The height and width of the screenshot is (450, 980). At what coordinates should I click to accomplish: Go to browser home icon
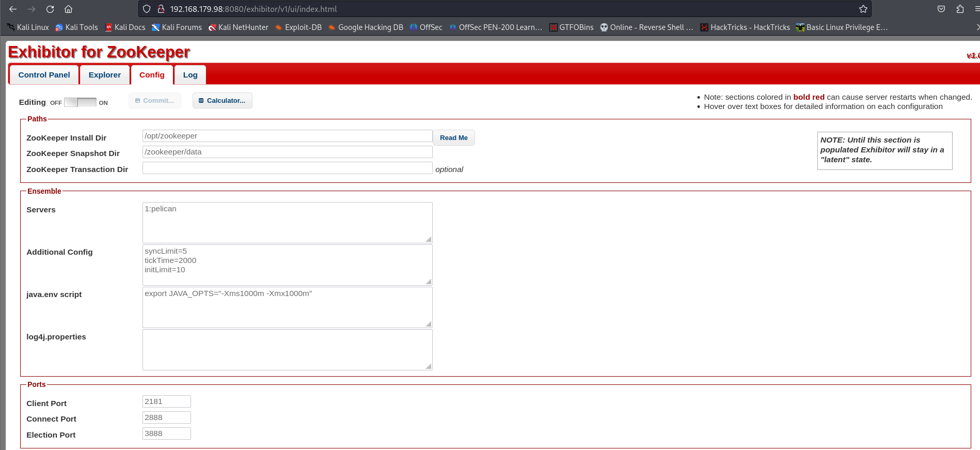(x=68, y=9)
